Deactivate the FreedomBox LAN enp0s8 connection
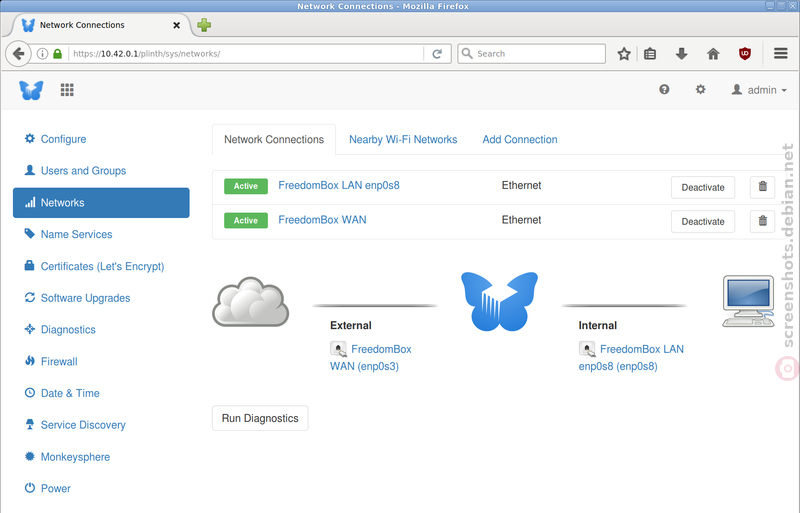This screenshot has width=800, height=513. coord(703,187)
